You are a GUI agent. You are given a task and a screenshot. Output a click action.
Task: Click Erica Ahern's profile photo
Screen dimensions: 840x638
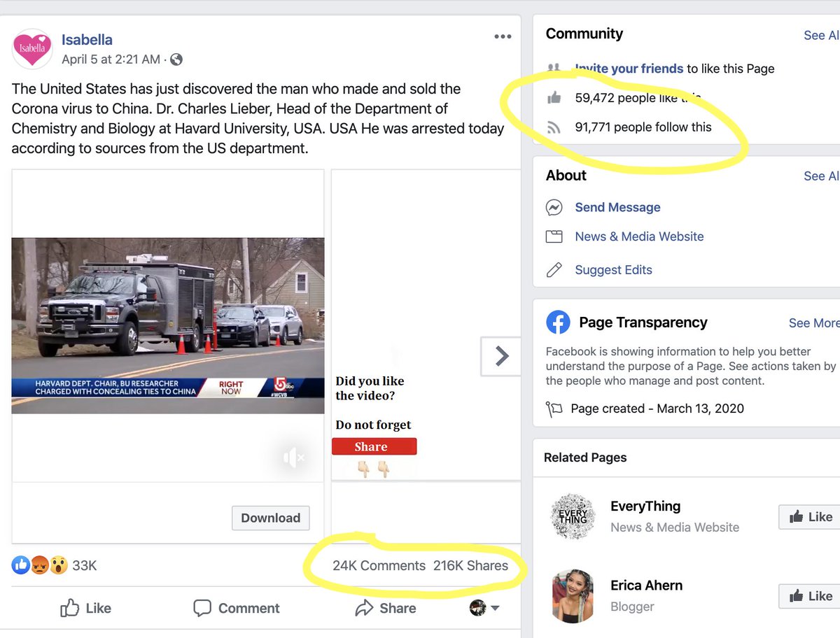click(x=573, y=595)
